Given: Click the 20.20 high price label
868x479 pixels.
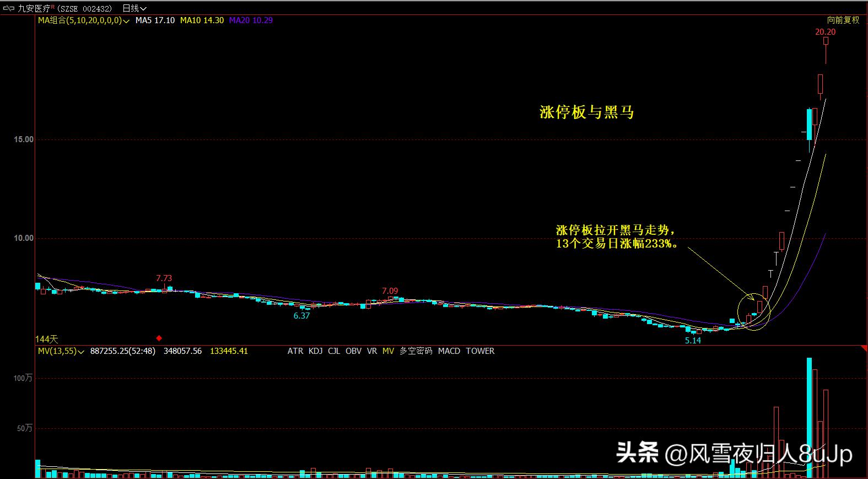Looking at the screenshot, I should [x=826, y=32].
